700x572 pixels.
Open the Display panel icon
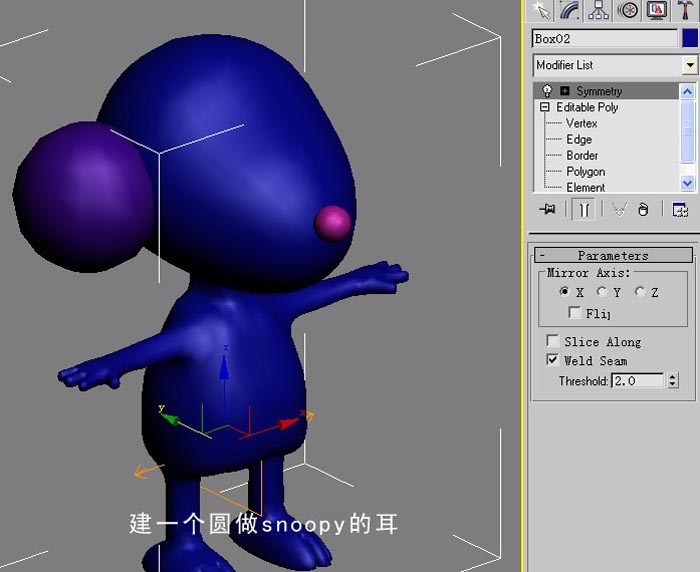click(657, 10)
